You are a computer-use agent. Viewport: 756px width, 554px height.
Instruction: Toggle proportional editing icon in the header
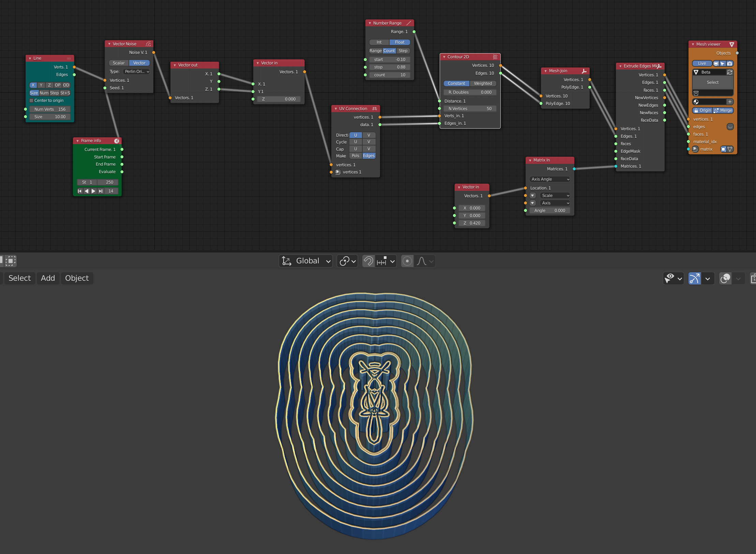point(407,261)
